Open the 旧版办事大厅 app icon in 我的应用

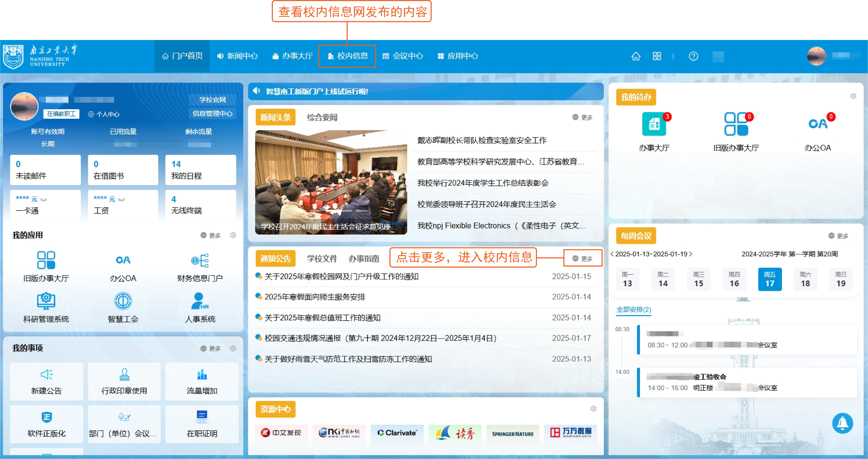click(46, 260)
